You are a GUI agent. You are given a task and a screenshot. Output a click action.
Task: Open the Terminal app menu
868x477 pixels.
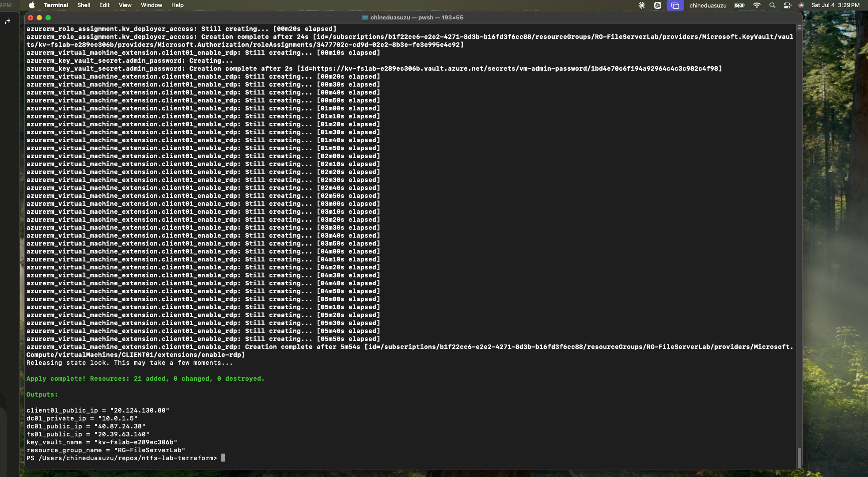[x=56, y=5]
